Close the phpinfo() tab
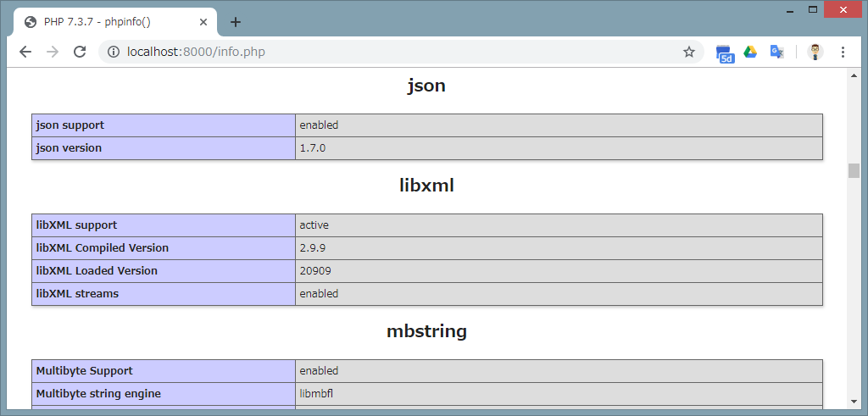Image resolution: width=868 pixels, height=416 pixels. click(x=204, y=22)
